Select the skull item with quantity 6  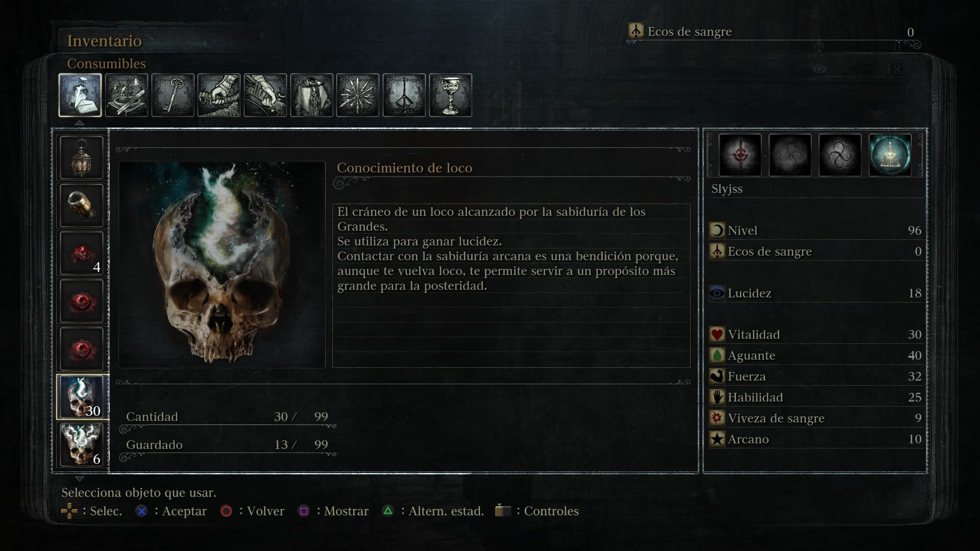82,445
